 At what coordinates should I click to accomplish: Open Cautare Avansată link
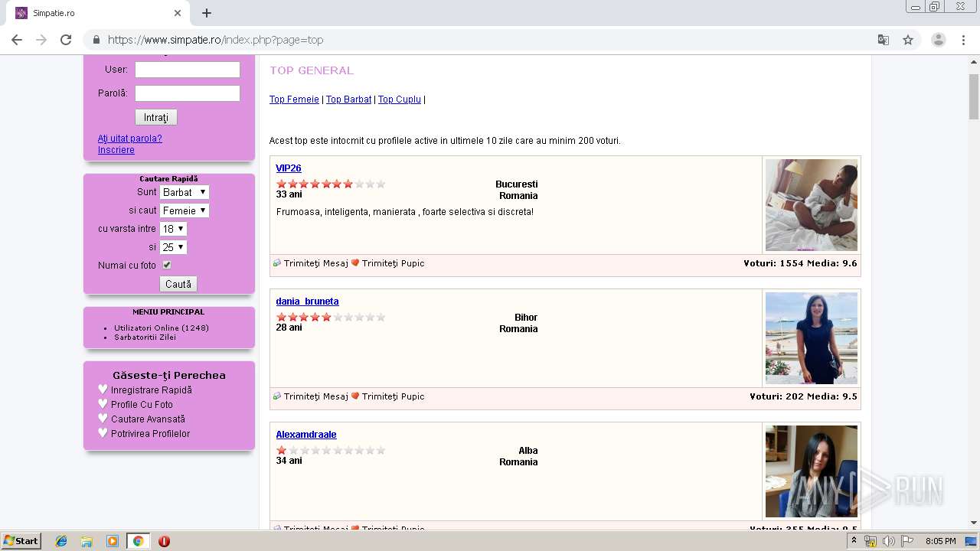(148, 419)
